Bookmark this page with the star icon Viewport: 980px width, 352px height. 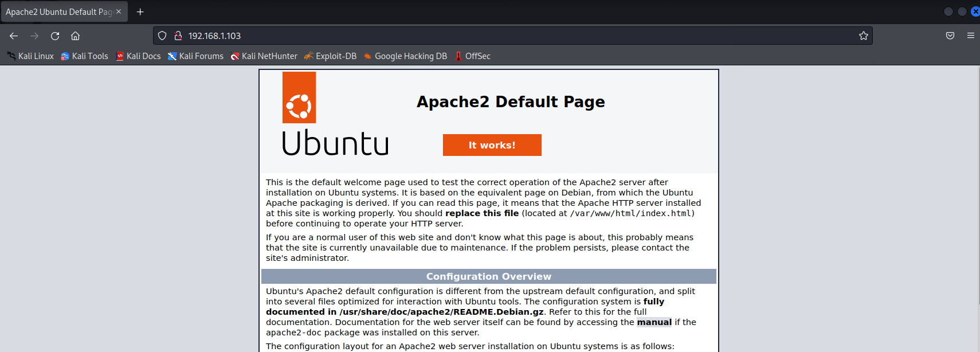point(863,36)
